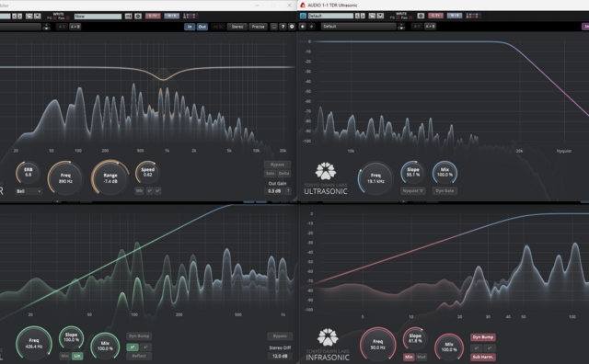Toggle PG checkbox in orange EQ header
The width and height of the screenshot is (589, 364).
click(x=55, y=18)
